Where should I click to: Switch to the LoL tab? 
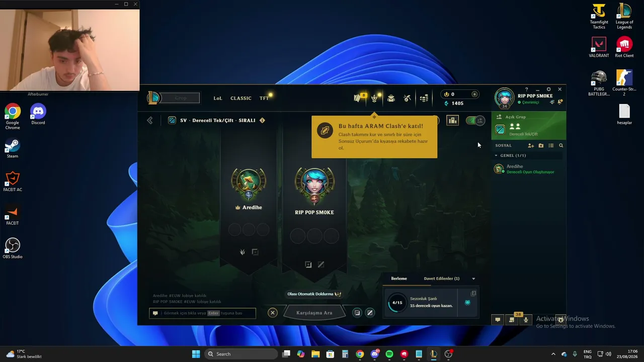coord(218,98)
